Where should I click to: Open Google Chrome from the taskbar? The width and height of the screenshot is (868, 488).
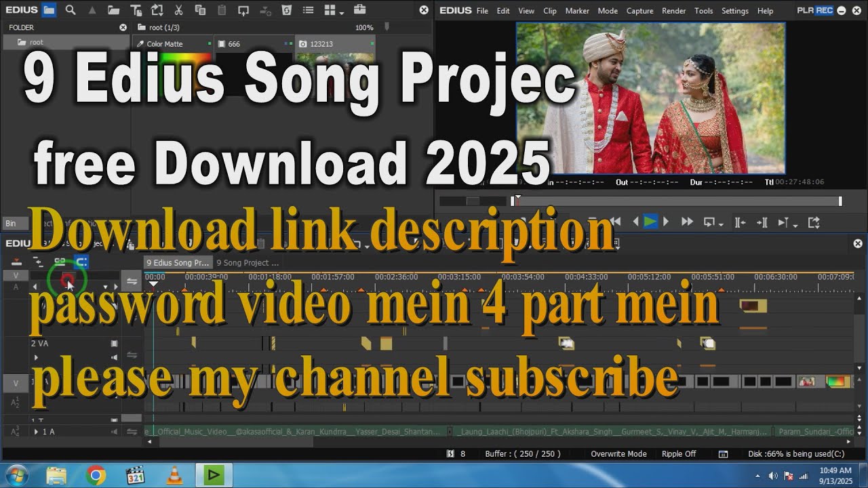click(96, 476)
